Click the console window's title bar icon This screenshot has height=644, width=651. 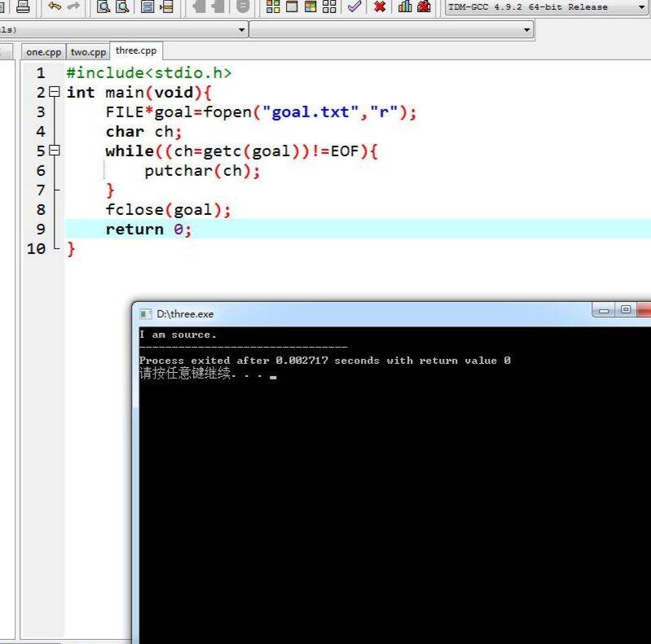(x=145, y=314)
